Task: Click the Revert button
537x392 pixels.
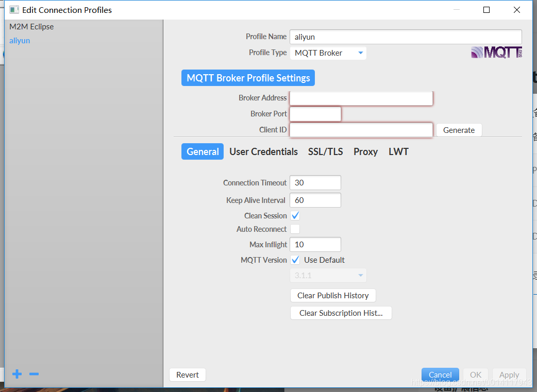Action: (188, 375)
